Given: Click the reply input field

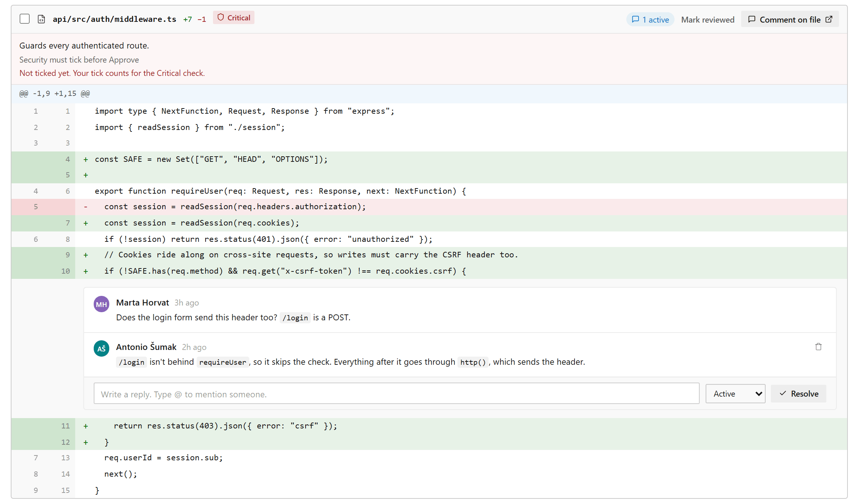Looking at the screenshot, I should pos(396,394).
